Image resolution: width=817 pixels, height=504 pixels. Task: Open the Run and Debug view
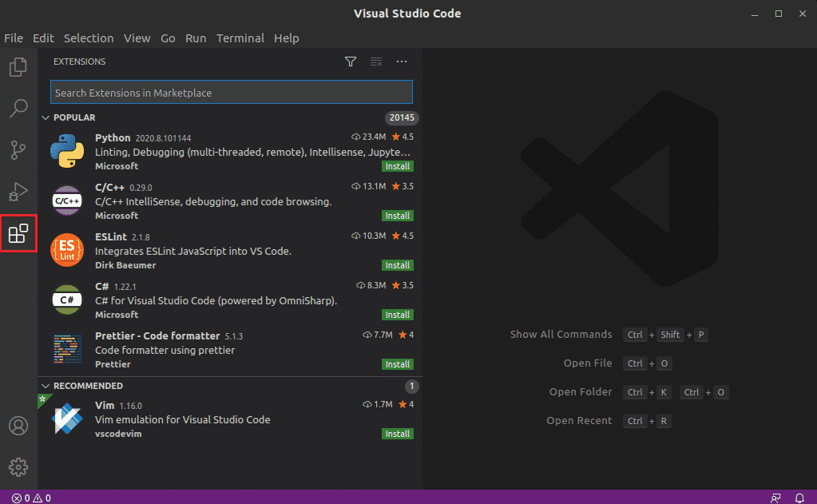tap(18, 192)
